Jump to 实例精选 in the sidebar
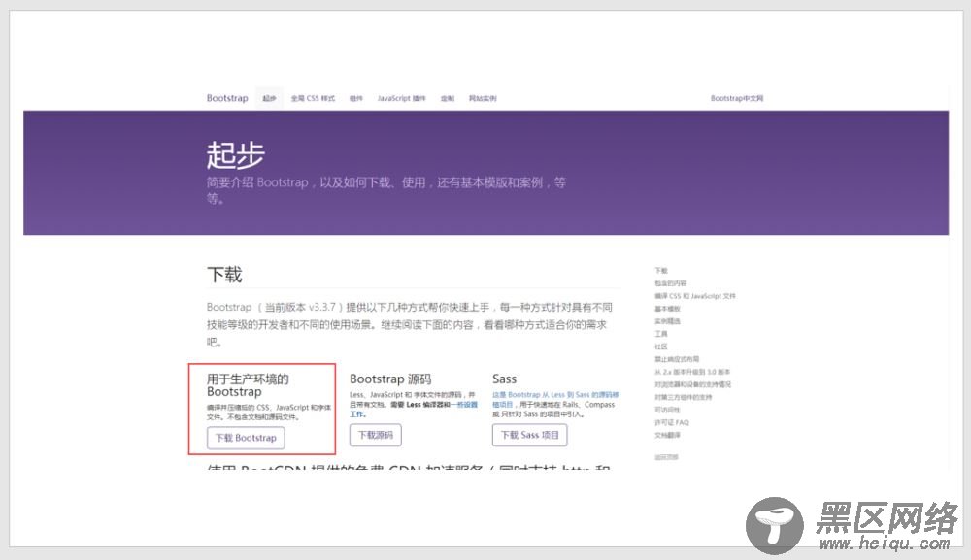Screen dimensions: 971x560 tap(668, 321)
